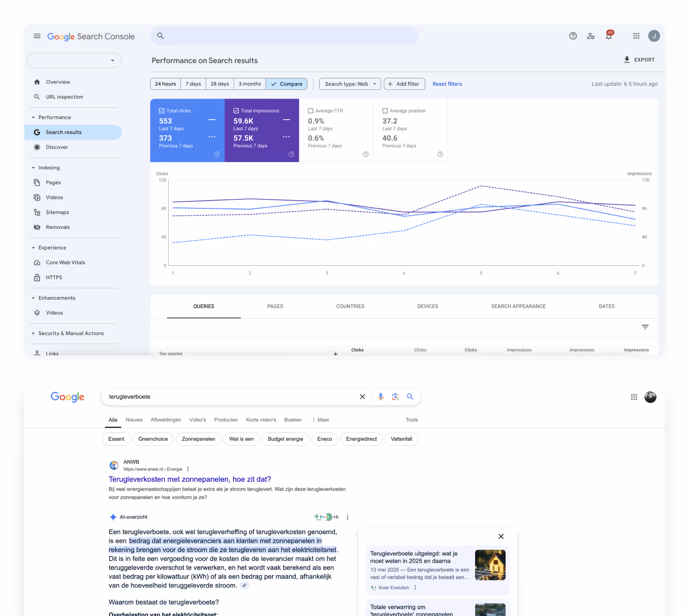Click the blue Google search magnifier

pyautogui.click(x=410, y=396)
